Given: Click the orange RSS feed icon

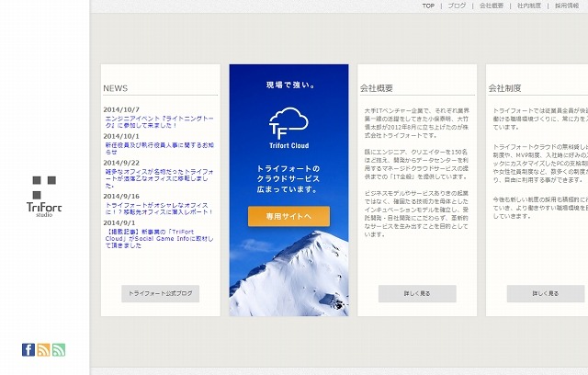Looking at the screenshot, I should click(43, 349).
